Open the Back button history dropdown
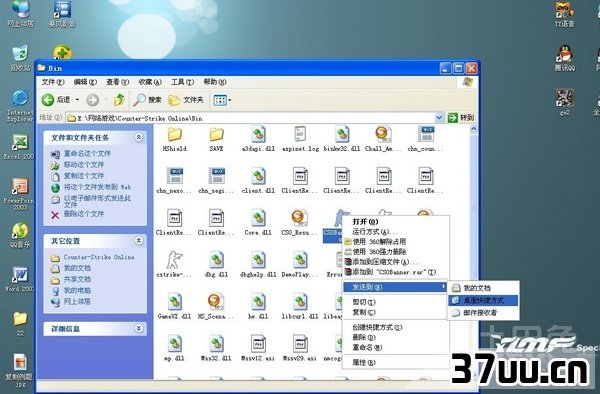This screenshot has height=394, width=600. [77, 100]
